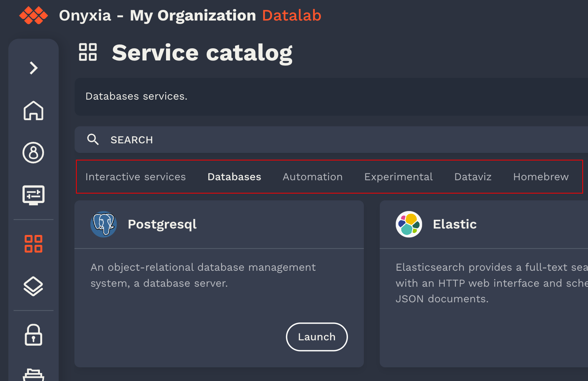
Task: Launch the Postgresql service
Action: (x=317, y=337)
